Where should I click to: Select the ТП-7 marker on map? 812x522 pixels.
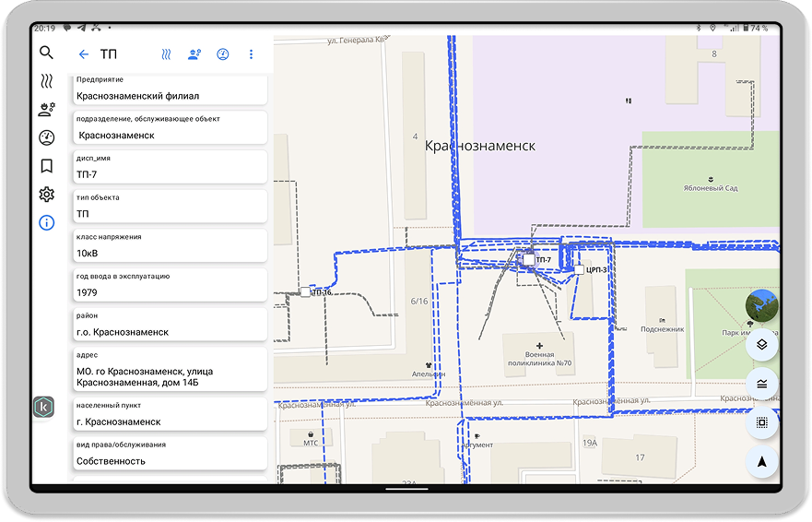529,260
